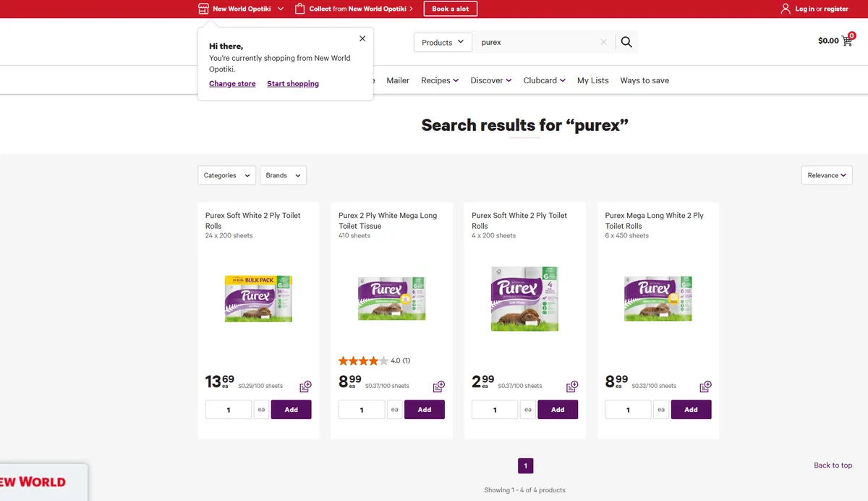Open the Purex 24 rolls Bulk Pack product image
The height and width of the screenshot is (501, 868).
pos(258,298)
